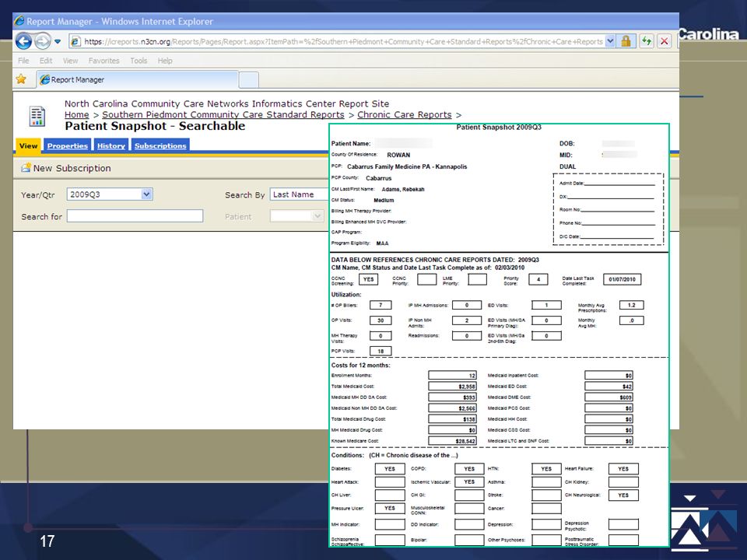Go forward using browser Forward arrow
The height and width of the screenshot is (560, 747).
click(42, 41)
